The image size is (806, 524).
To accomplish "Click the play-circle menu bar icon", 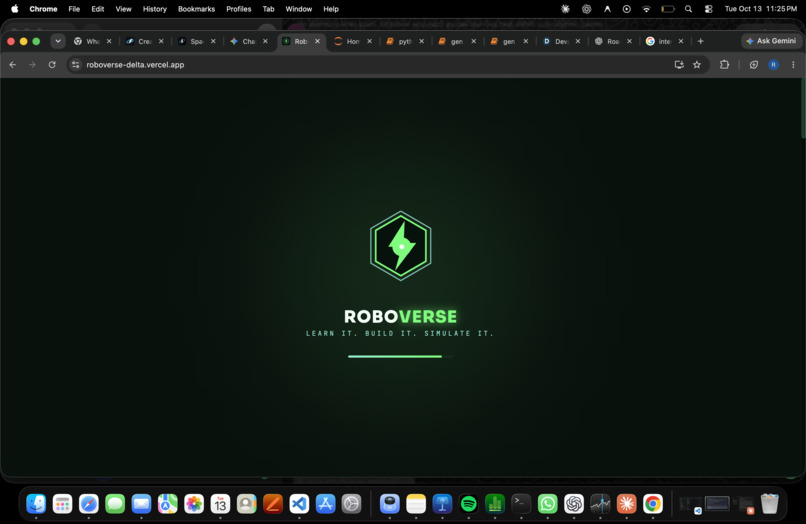I will [627, 9].
